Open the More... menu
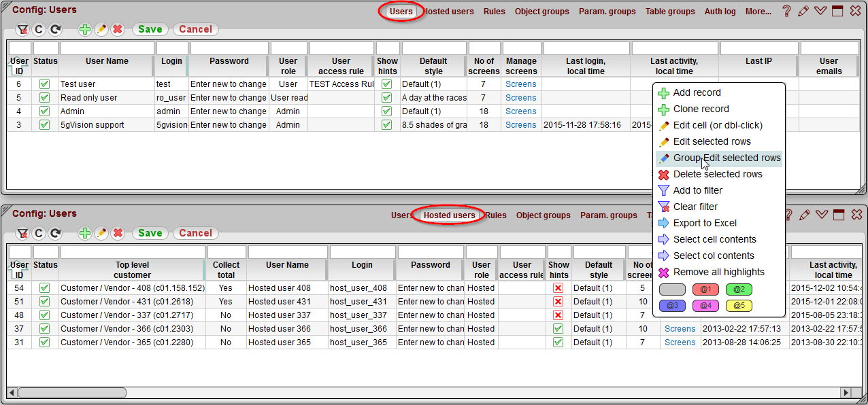 click(758, 11)
